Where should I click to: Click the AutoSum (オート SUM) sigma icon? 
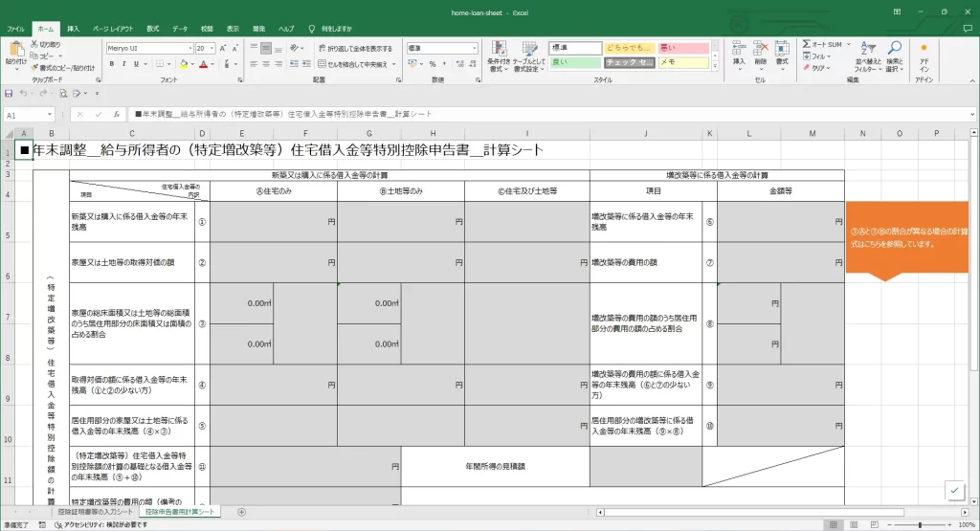(x=807, y=44)
